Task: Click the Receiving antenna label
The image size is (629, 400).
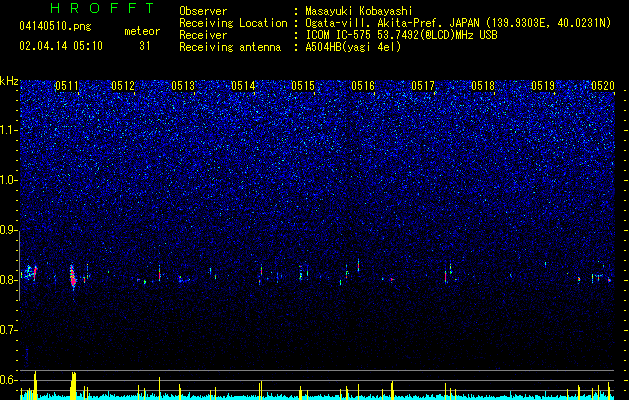Action: pyautogui.click(x=230, y=47)
